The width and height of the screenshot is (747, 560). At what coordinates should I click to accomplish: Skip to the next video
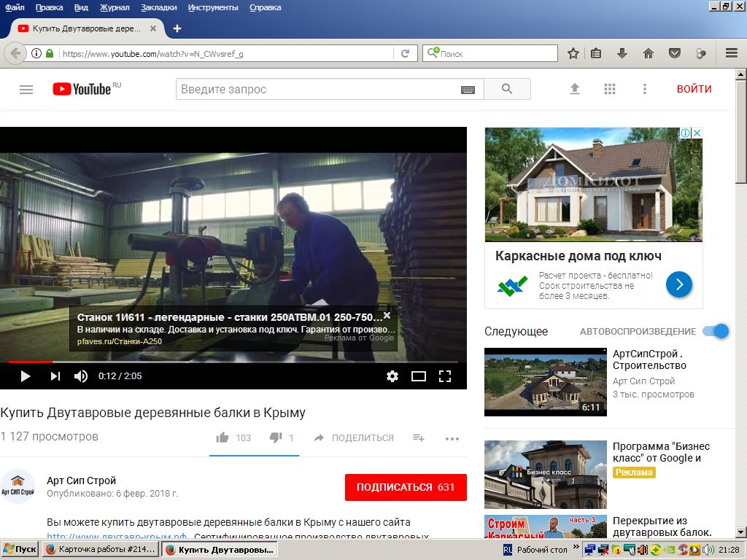[55, 376]
